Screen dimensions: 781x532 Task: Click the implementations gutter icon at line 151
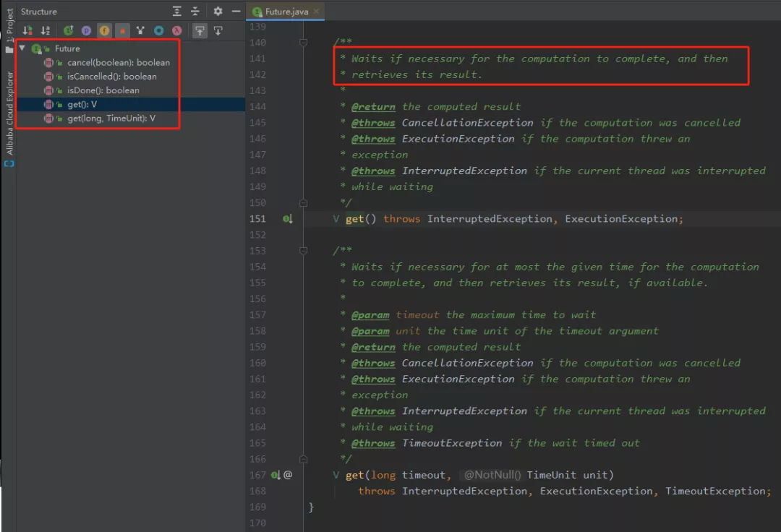[x=287, y=219]
